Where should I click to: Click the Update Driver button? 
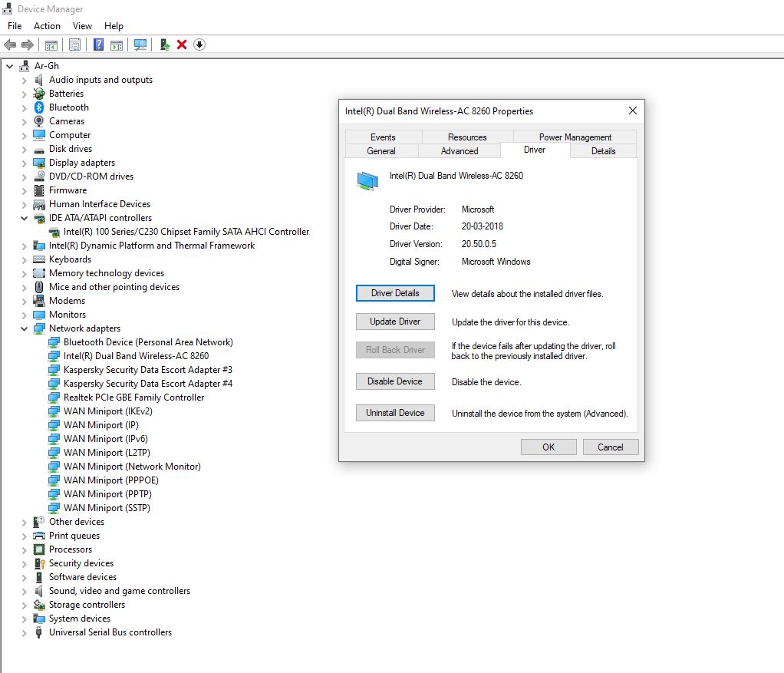[x=395, y=322]
